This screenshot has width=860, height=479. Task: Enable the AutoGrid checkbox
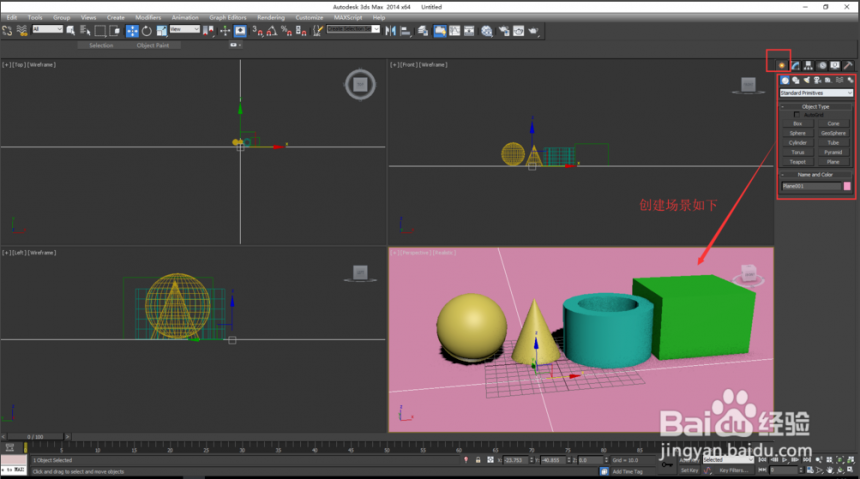797,115
